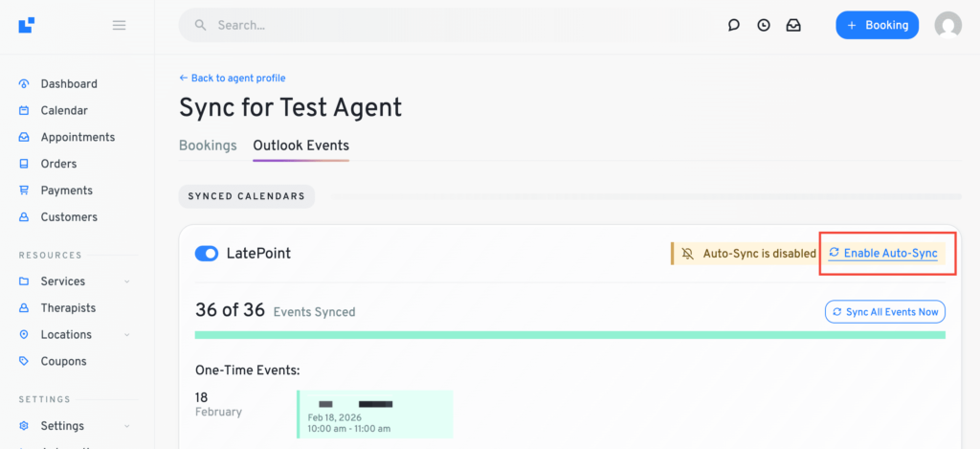Click the clock activity icon in top bar
Image resolution: width=980 pixels, height=449 pixels.
tap(764, 26)
